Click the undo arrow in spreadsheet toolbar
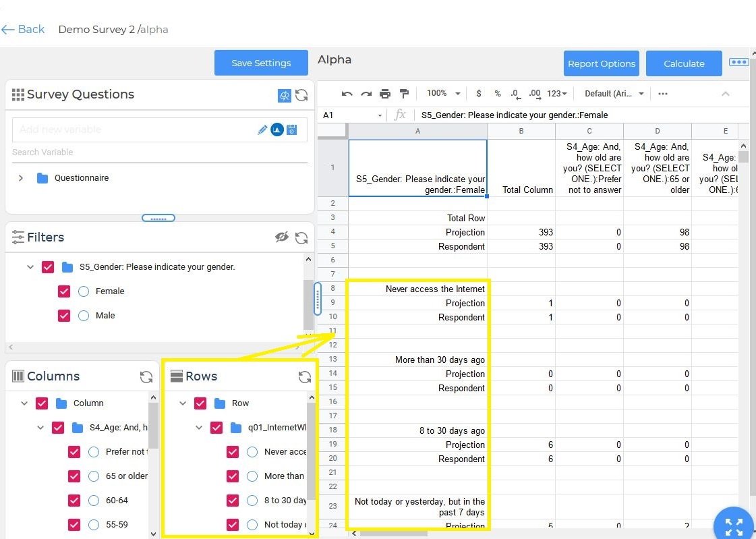Image resolution: width=756 pixels, height=539 pixels. point(347,94)
